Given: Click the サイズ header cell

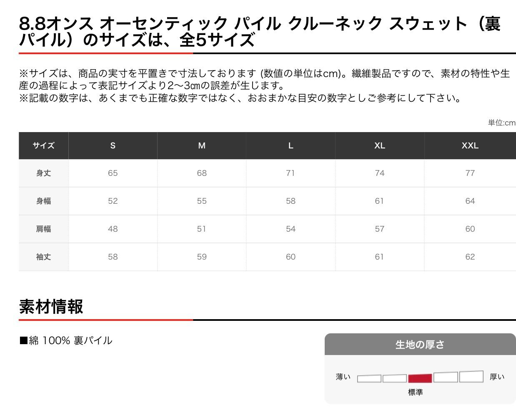Looking at the screenshot, I should coord(43,145).
